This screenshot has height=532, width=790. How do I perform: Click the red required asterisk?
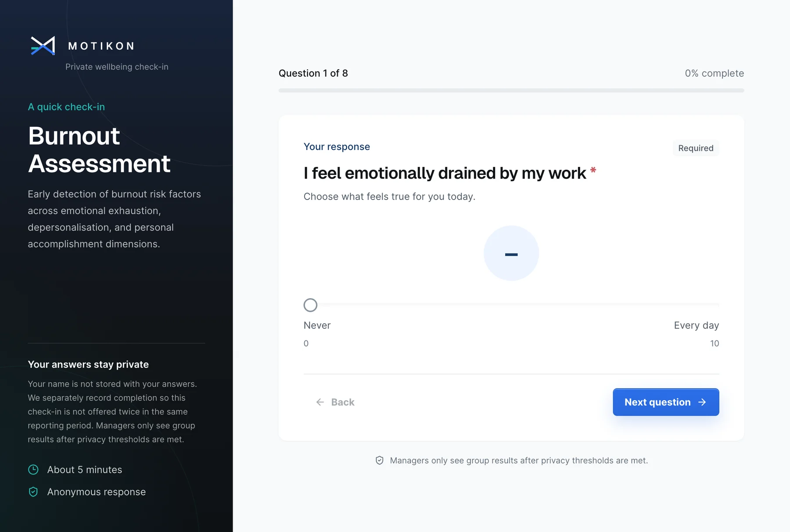593,170
